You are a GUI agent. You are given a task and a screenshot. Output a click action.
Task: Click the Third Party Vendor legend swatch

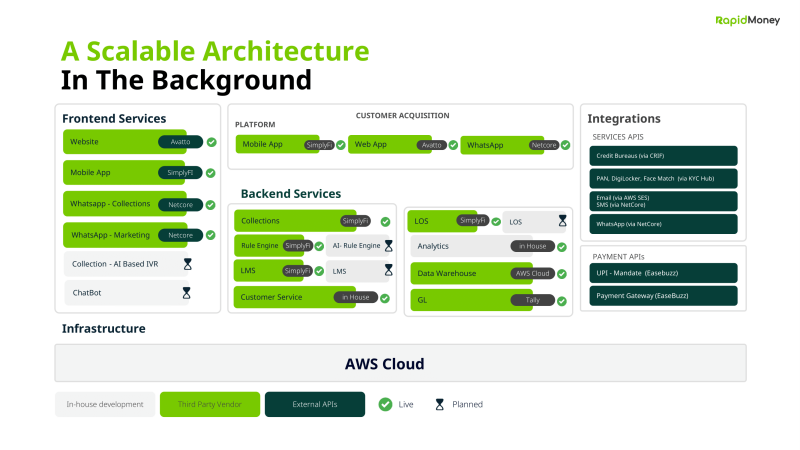point(209,404)
